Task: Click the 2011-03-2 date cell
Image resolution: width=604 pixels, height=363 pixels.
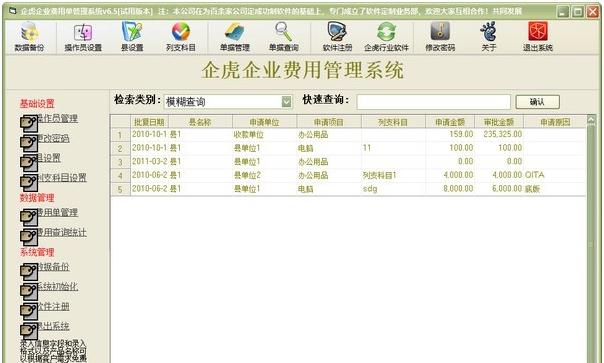Action: click(x=149, y=161)
